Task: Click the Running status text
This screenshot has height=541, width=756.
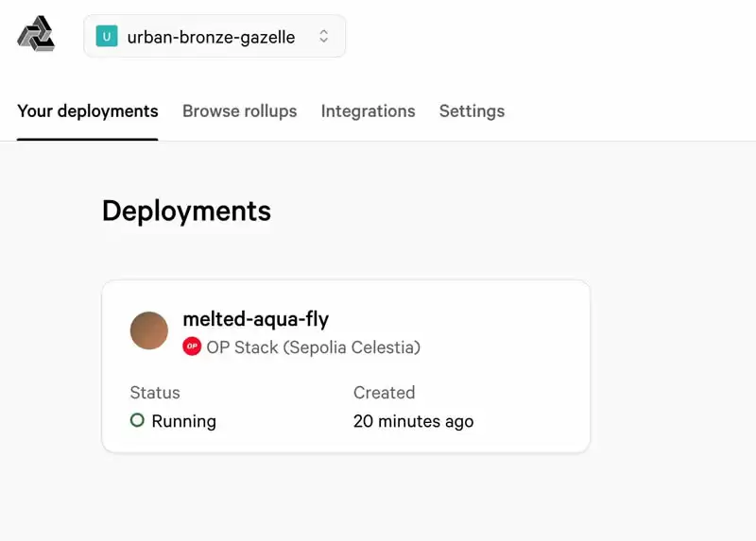Action: (183, 421)
